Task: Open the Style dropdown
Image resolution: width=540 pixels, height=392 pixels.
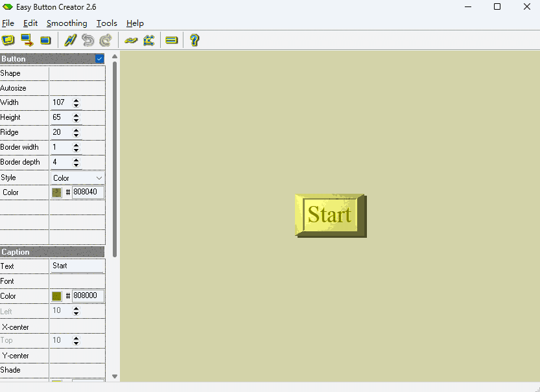Action: coord(99,177)
